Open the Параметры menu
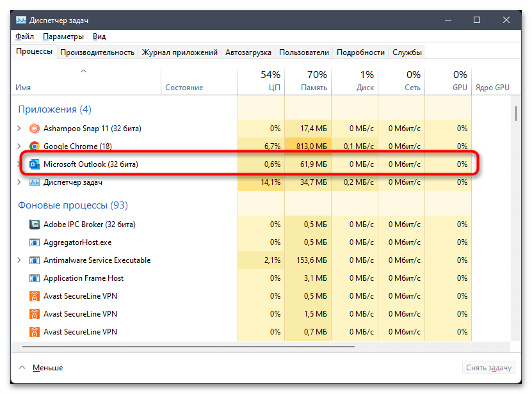The width and height of the screenshot is (532, 394). [x=63, y=36]
